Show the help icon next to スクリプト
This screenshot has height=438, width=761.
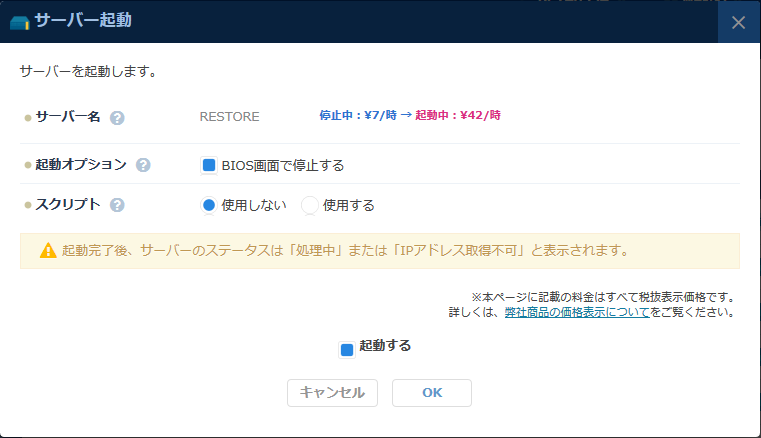(x=117, y=205)
